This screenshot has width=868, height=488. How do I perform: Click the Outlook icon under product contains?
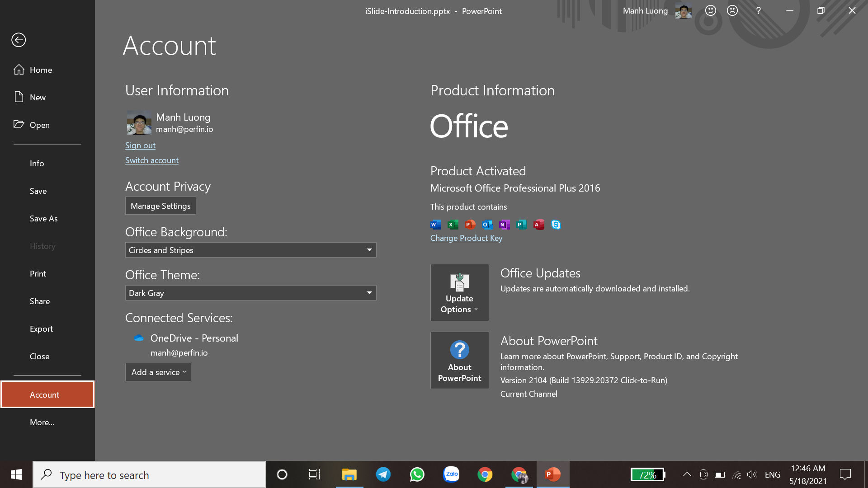[487, 225]
